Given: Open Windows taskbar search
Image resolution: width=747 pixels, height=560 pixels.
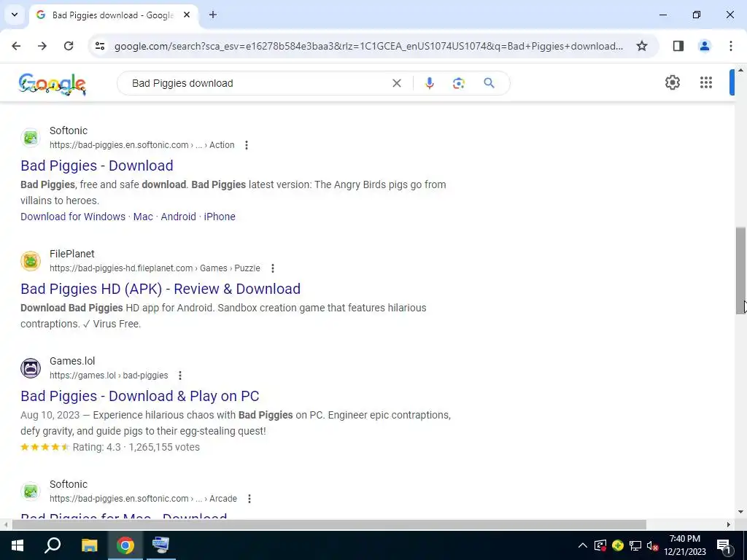Looking at the screenshot, I should coord(53,545).
